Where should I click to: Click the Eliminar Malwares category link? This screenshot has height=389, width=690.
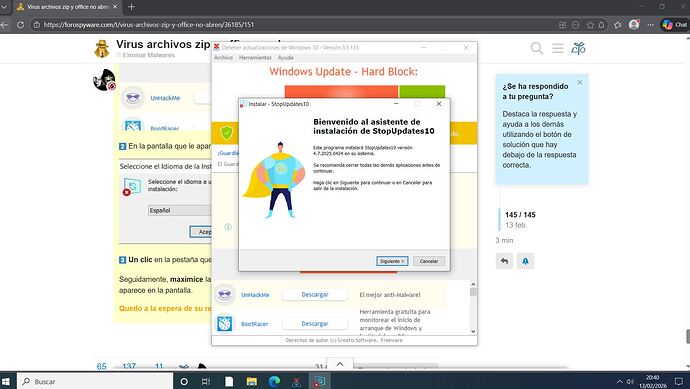148,55
